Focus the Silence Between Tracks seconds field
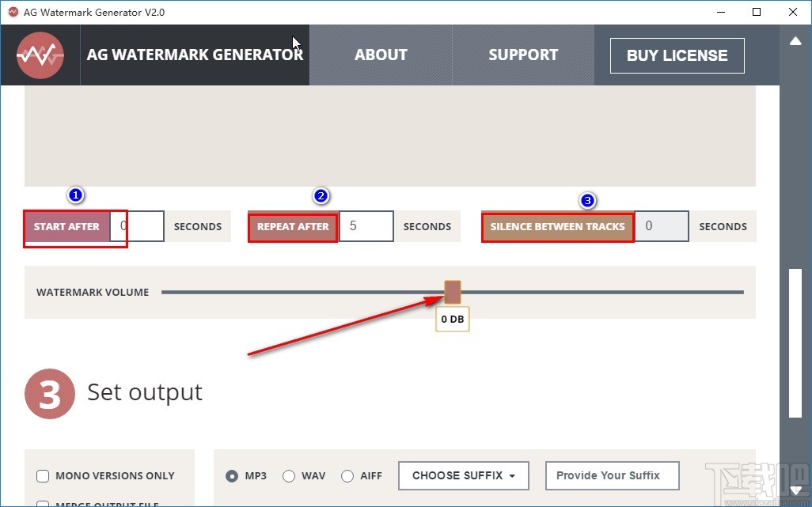 point(662,226)
